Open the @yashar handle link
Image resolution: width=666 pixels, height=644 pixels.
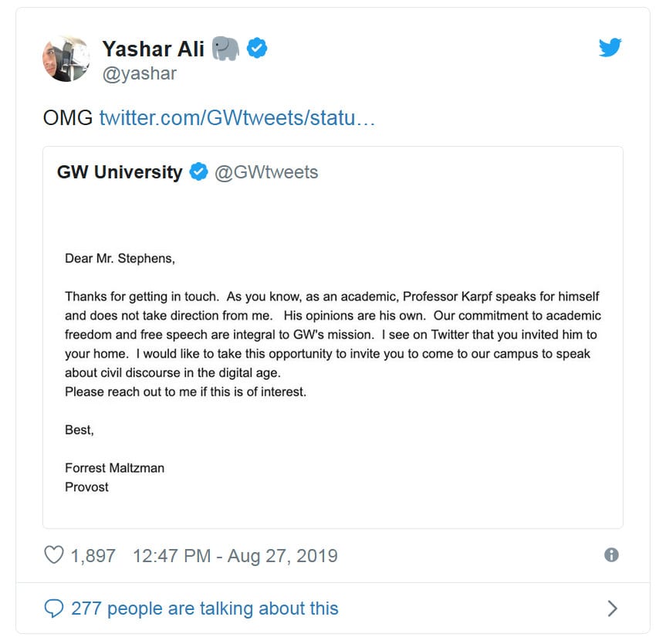[x=139, y=73]
